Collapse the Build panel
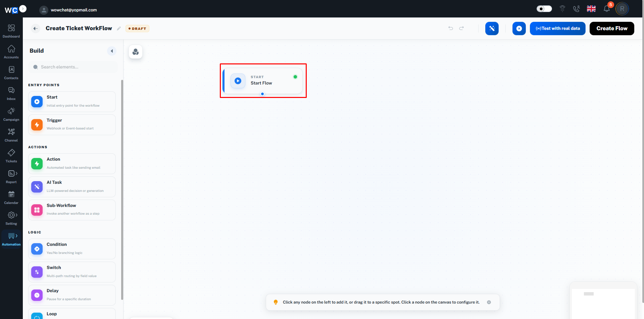644x319 pixels. click(x=112, y=51)
